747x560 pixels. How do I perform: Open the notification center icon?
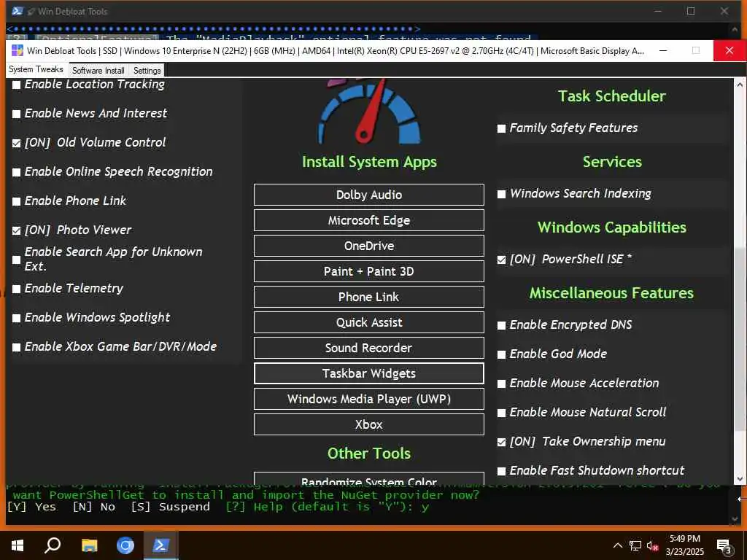tap(724, 546)
